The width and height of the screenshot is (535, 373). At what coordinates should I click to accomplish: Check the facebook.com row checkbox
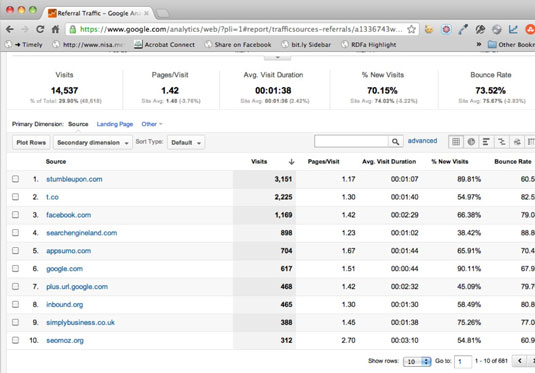click(x=15, y=215)
